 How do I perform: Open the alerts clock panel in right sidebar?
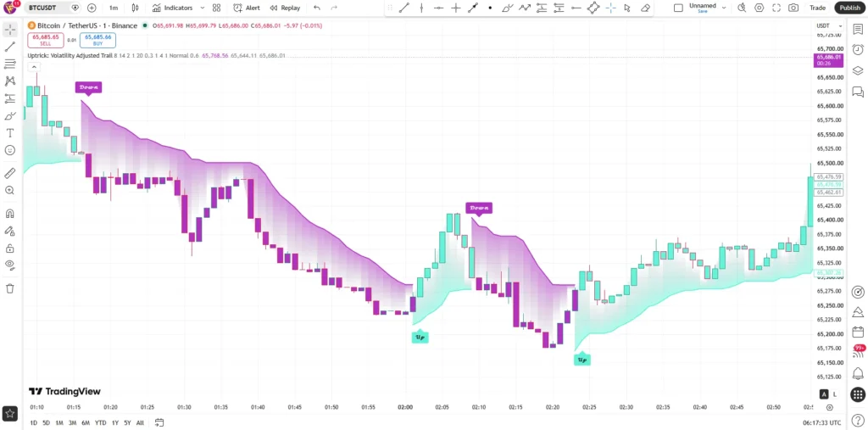858,50
